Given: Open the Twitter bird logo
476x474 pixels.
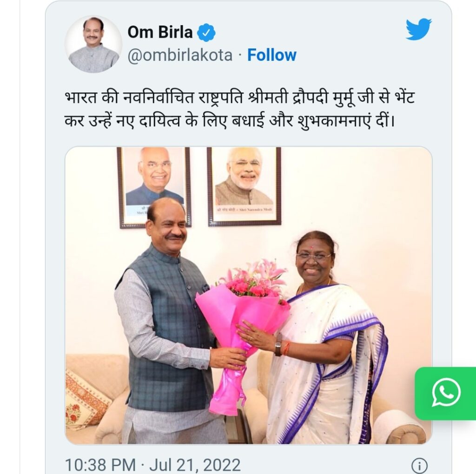Looking at the screenshot, I should pyautogui.click(x=419, y=29).
